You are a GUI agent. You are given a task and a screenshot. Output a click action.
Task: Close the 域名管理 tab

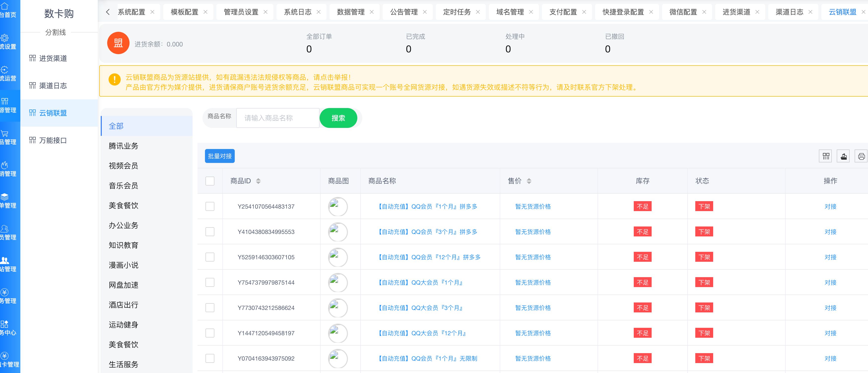coord(531,12)
